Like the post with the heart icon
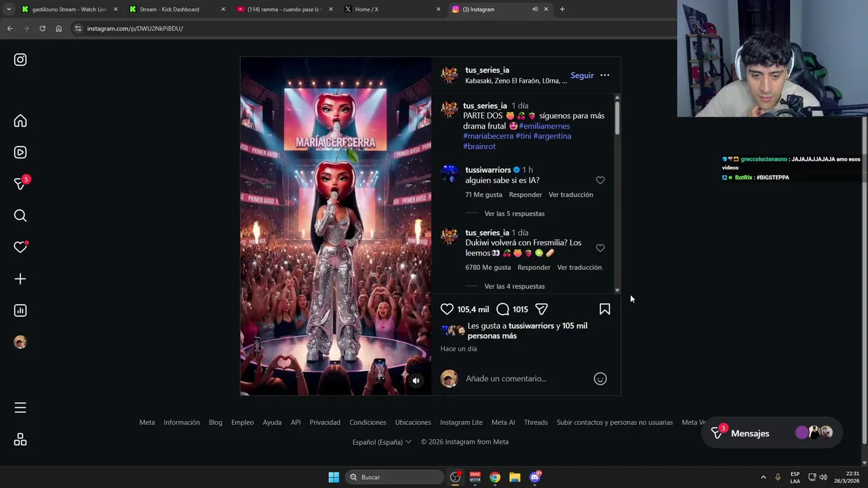This screenshot has height=488, width=868. coord(447,309)
